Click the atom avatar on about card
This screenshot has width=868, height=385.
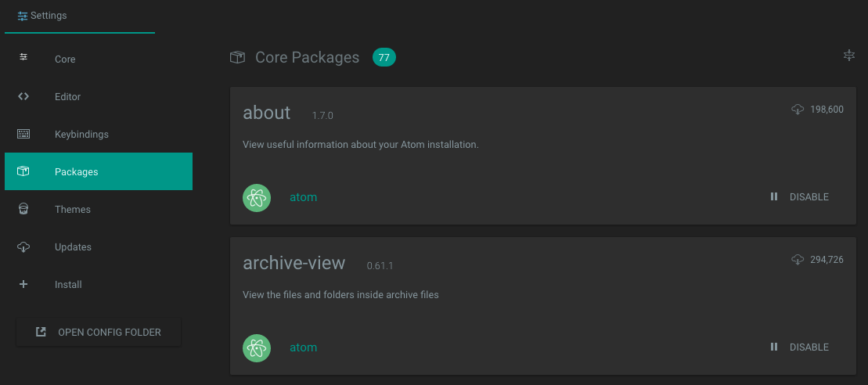coord(257,197)
